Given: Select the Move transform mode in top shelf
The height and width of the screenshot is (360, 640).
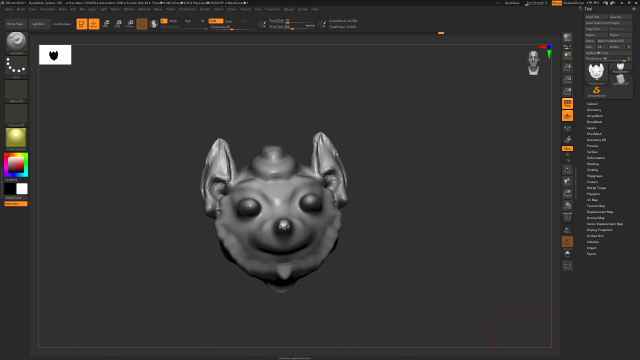Looking at the screenshot, I should click(x=106, y=24).
